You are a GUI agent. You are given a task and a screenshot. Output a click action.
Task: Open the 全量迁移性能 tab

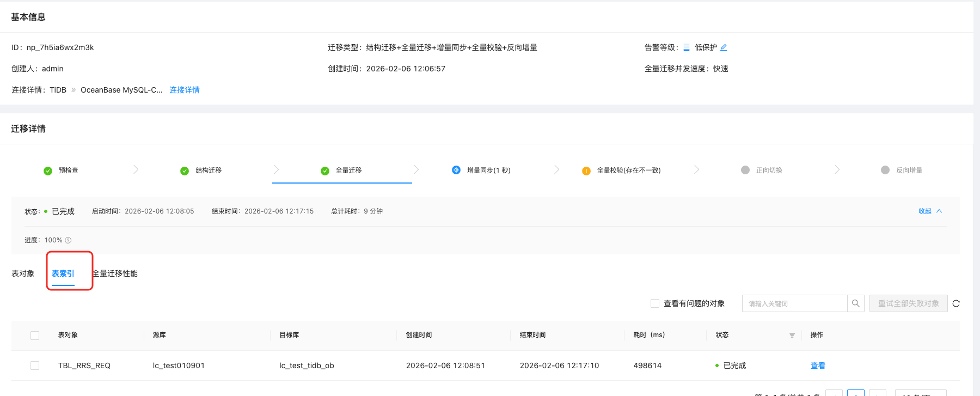point(115,273)
